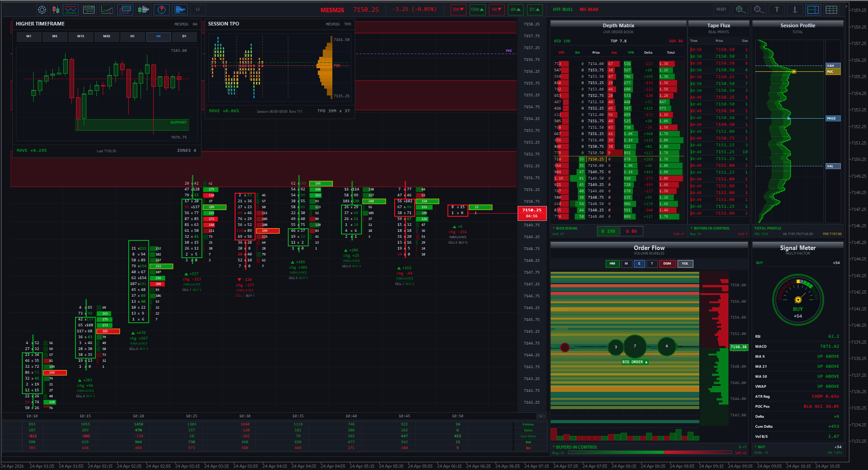Switch to the grid layout icon
This screenshot has height=470, width=868.
pos(832,10)
